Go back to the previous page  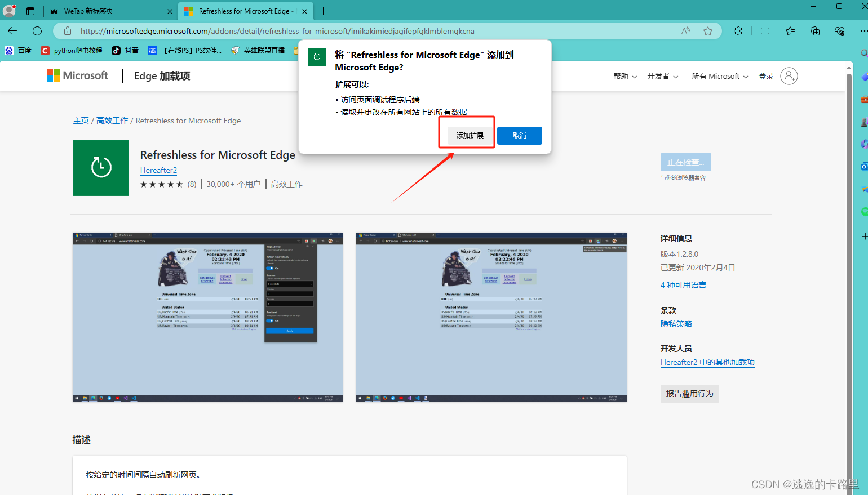tap(12, 31)
